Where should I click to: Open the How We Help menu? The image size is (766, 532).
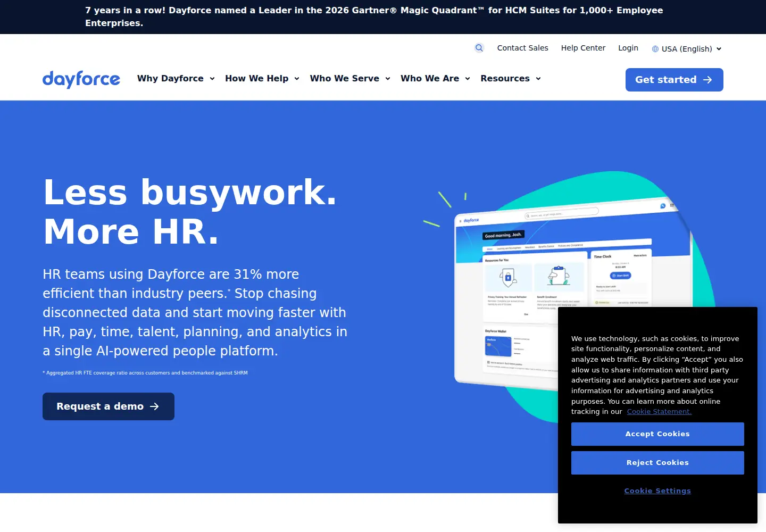[x=262, y=79]
